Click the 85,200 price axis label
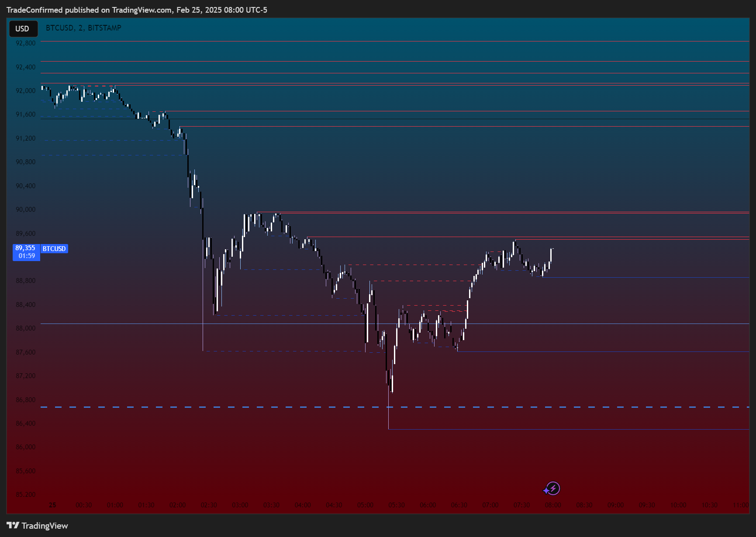This screenshot has height=537, width=756. coord(25,495)
